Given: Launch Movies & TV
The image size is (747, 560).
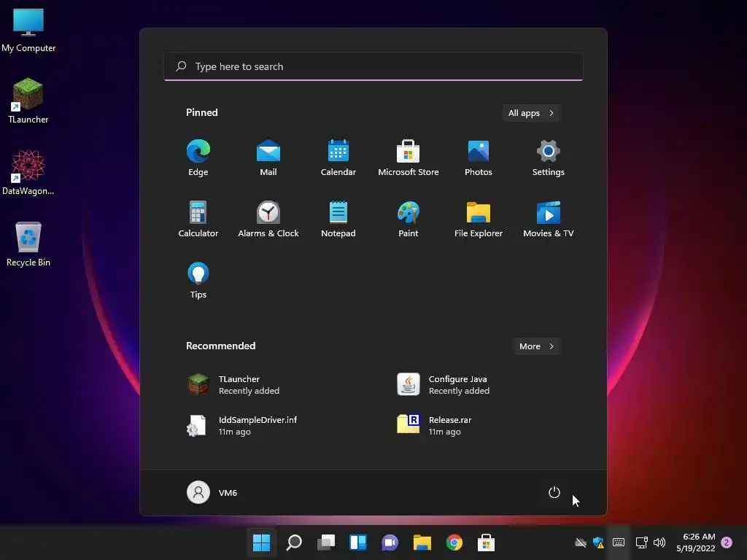Looking at the screenshot, I should click(549, 219).
